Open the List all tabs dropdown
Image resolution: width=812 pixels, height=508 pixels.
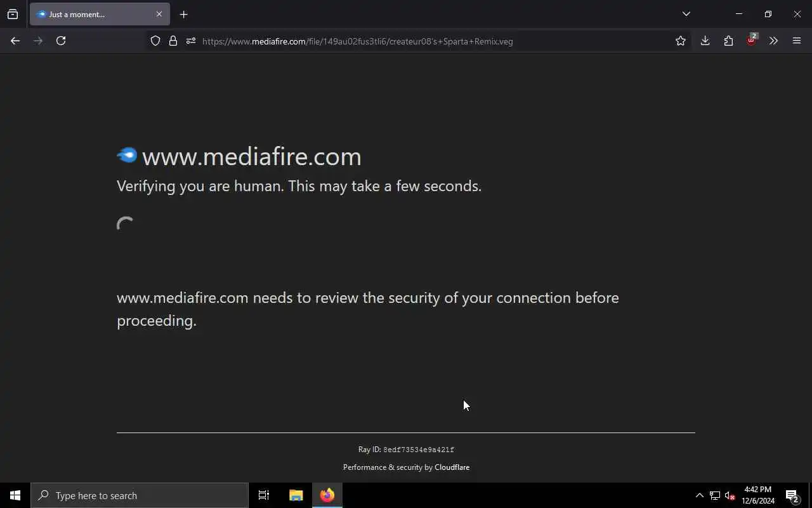tap(686, 14)
